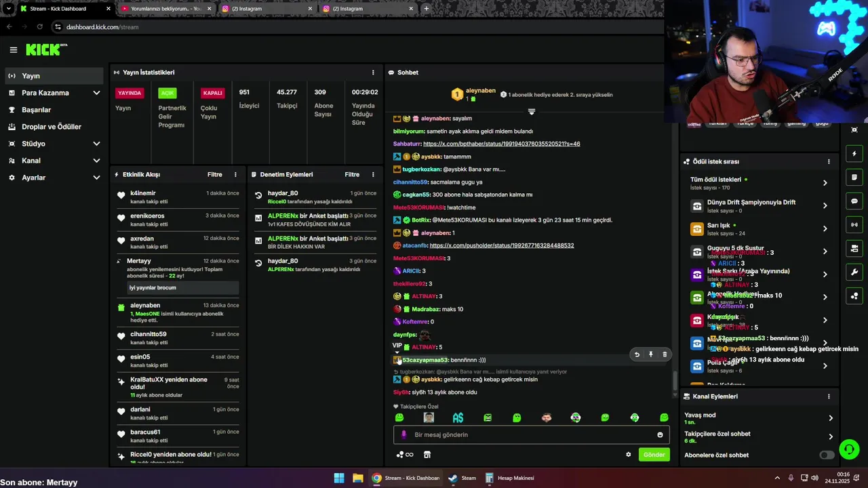Image resolution: width=868 pixels, height=488 pixels.
Task: Open Filtre in Denetim Eylemleri panel
Action: [x=352, y=174]
